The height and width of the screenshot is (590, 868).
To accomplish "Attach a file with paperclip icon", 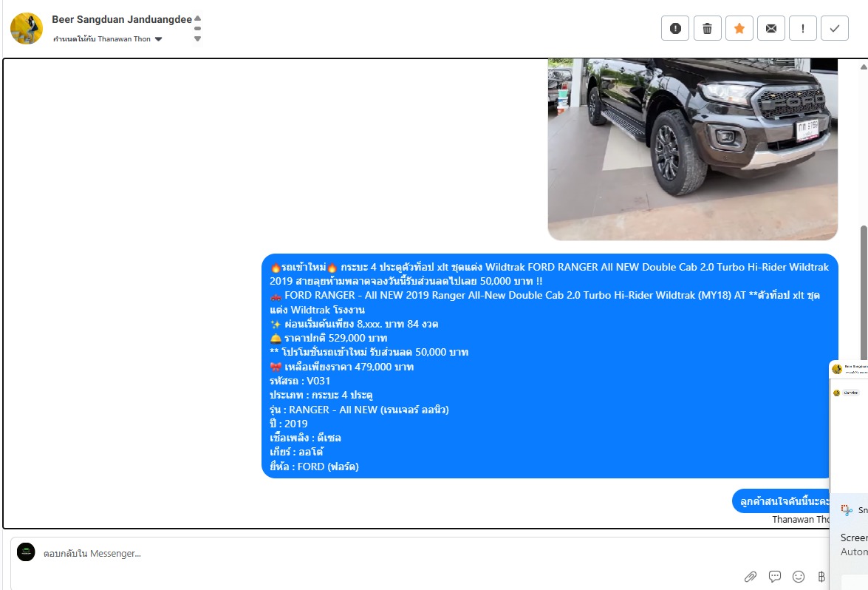I will tap(750, 577).
